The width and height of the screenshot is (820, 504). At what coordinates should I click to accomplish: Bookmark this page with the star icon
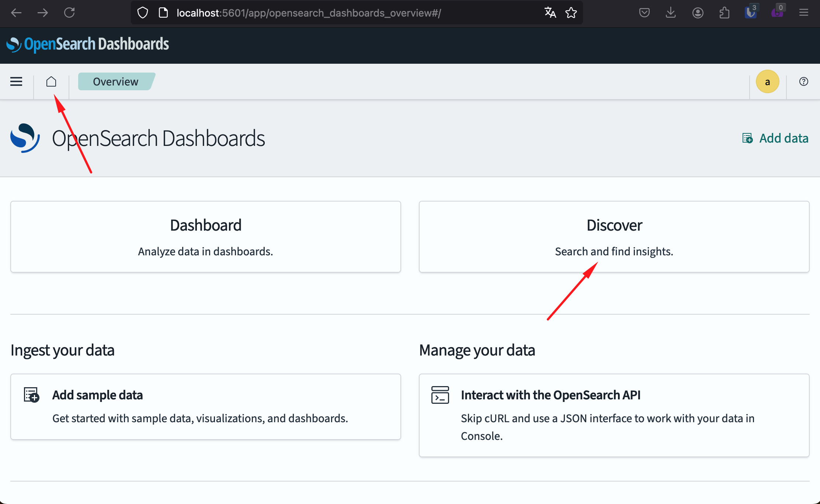[x=571, y=13]
